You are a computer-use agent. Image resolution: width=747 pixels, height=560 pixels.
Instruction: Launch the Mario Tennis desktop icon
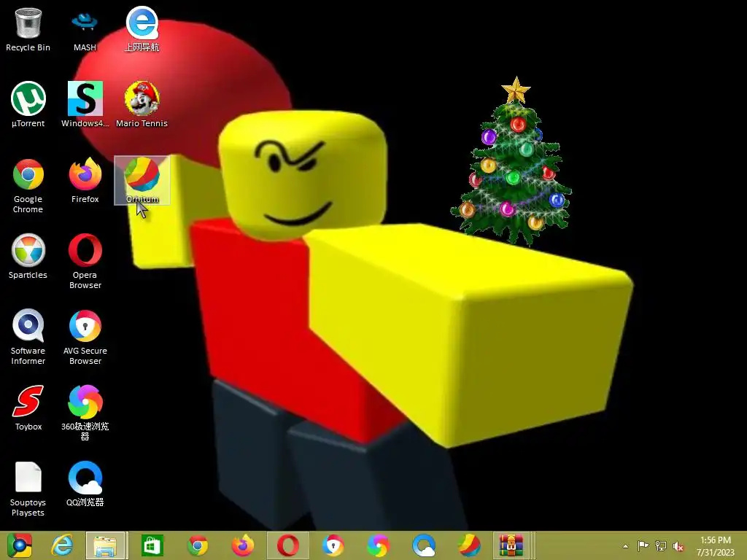click(x=142, y=105)
